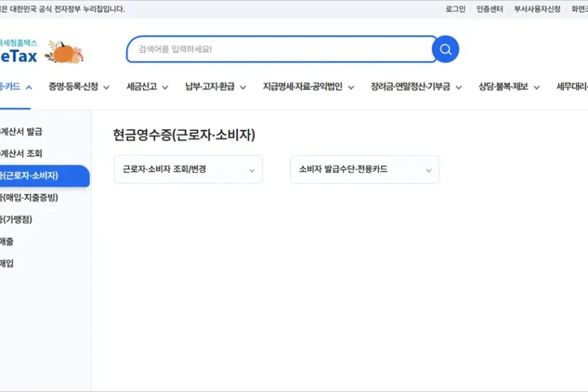Viewport: 588px width, 392px height.
Task: Open the 납부·고지·환급 menu
Action: pyautogui.click(x=210, y=87)
